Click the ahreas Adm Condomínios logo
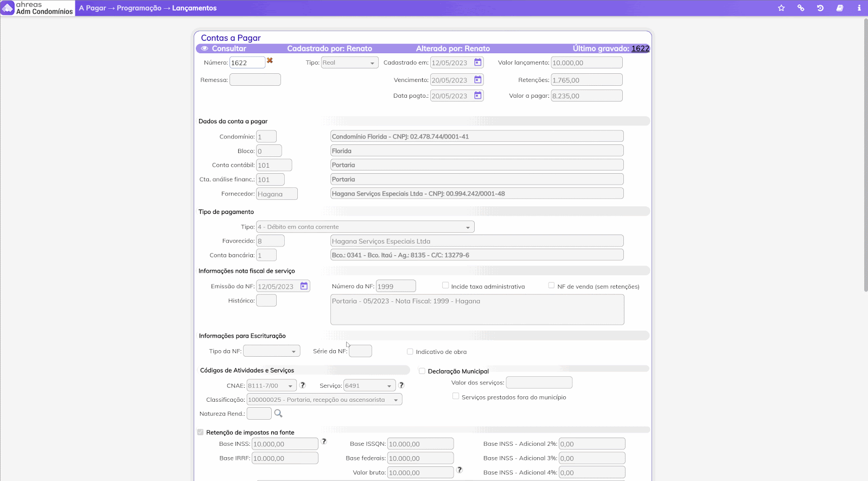 37,8
